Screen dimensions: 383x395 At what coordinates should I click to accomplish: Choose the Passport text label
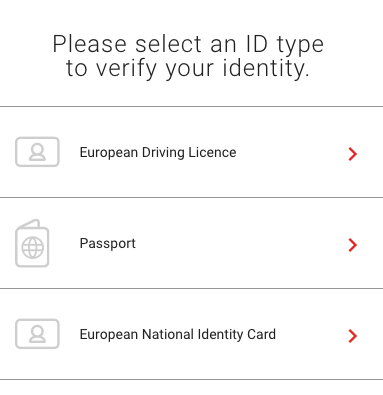pos(108,243)
